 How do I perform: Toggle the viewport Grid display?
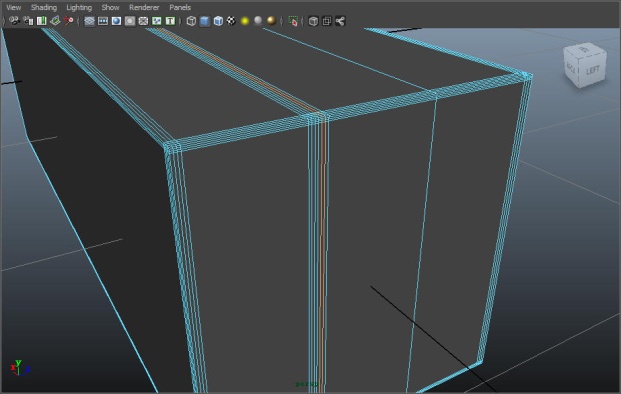(x=89, y=21)
